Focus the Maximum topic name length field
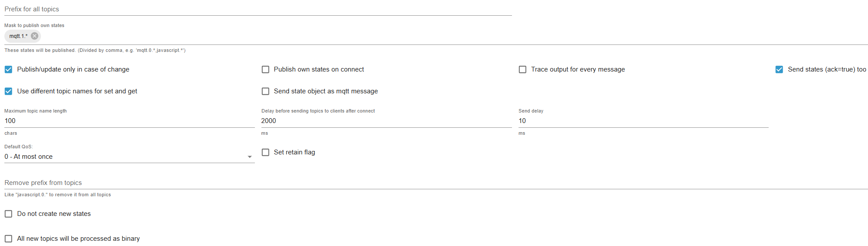The width and height of the screenshot is (868, 246). (x=129, y=121)
